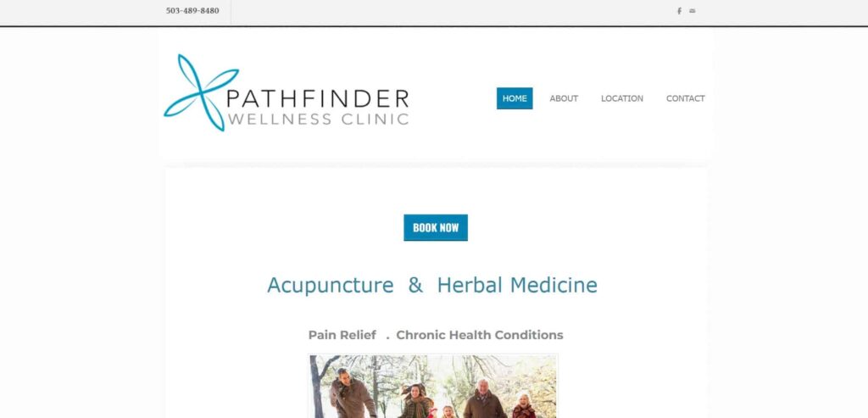Click the word Acupuncture in the heading

coord(331,285)
